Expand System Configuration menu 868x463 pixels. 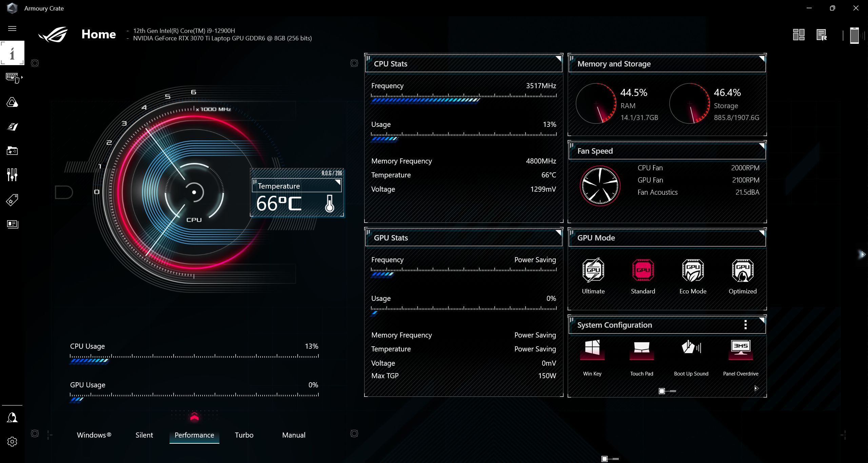click(x=745, y=325)
